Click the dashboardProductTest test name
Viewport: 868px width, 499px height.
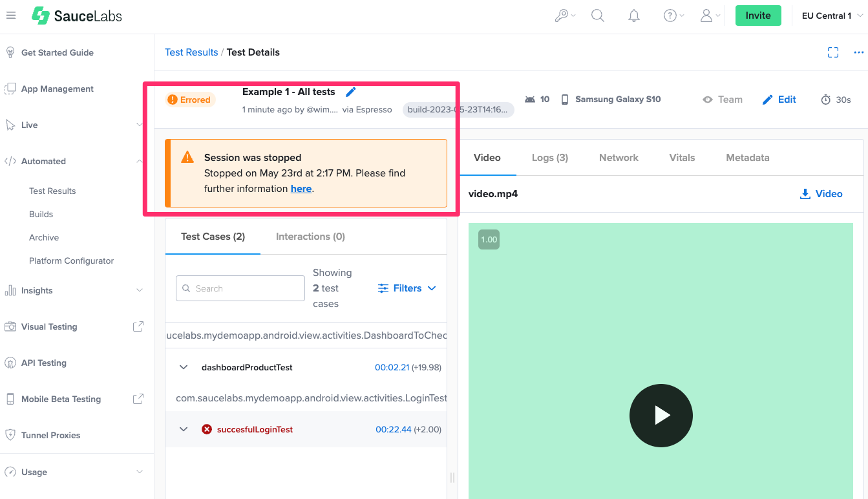(x=247, y=367)
